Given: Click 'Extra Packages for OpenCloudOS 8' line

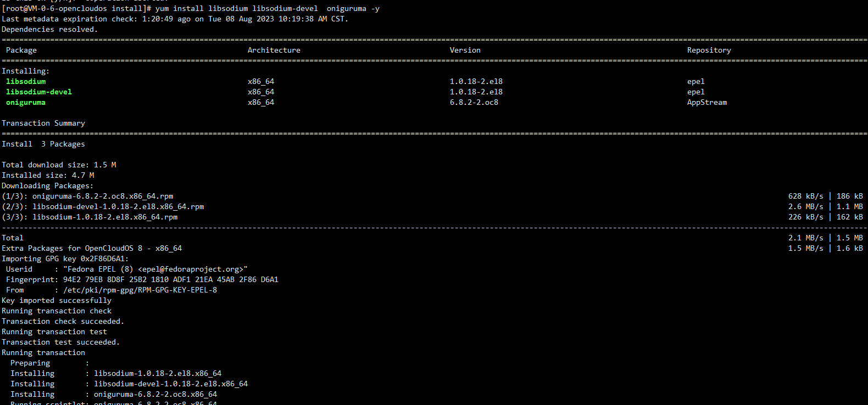Looking at the screenshot, I should [x=92, y=249].
